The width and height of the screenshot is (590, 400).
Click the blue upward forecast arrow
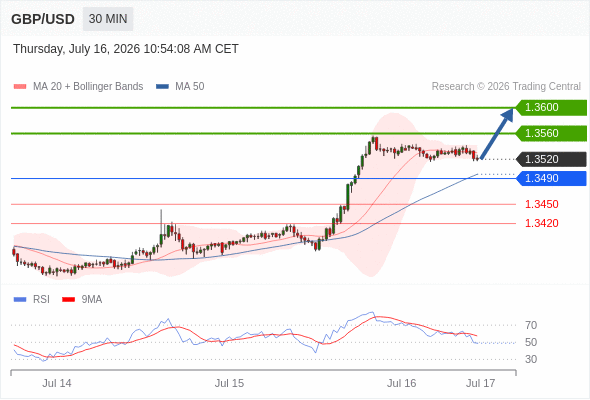[x=497, y=134]
